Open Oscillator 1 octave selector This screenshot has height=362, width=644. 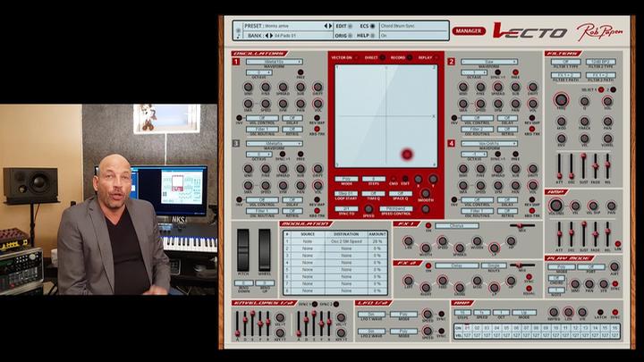pyautogui.click(x=258, y=72)
